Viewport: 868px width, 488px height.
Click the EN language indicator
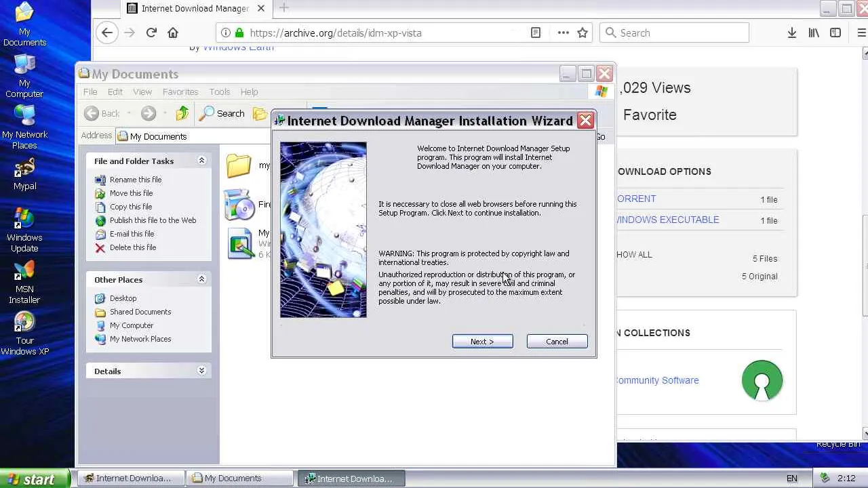click(791, 479)
